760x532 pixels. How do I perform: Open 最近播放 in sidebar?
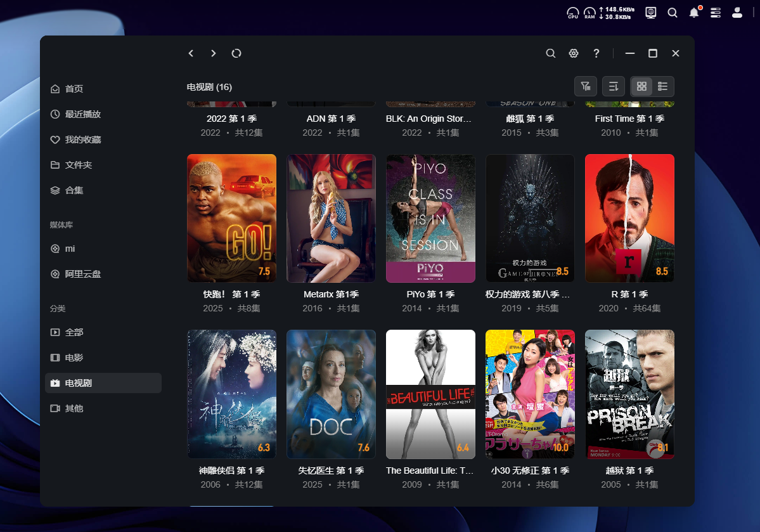[x=103, y=114]
